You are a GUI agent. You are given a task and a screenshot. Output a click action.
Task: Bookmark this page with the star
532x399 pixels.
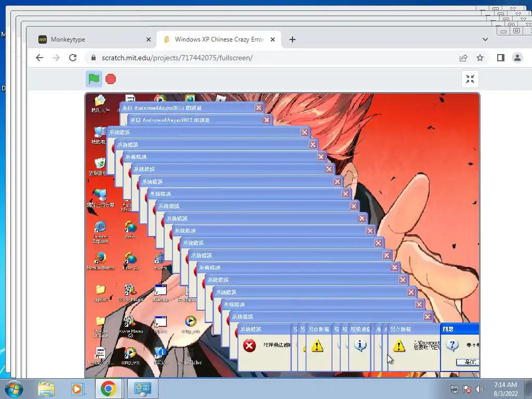pos(480,58)
